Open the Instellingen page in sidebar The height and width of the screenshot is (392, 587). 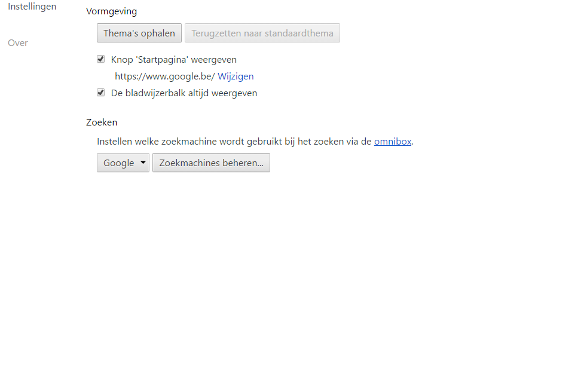tap(32, 7)
